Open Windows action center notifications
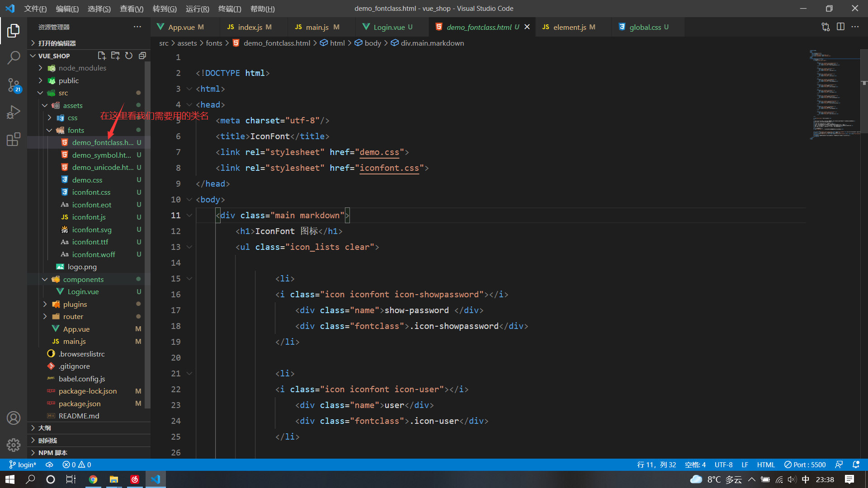The image size is (868, 488). tap(849, 479)
